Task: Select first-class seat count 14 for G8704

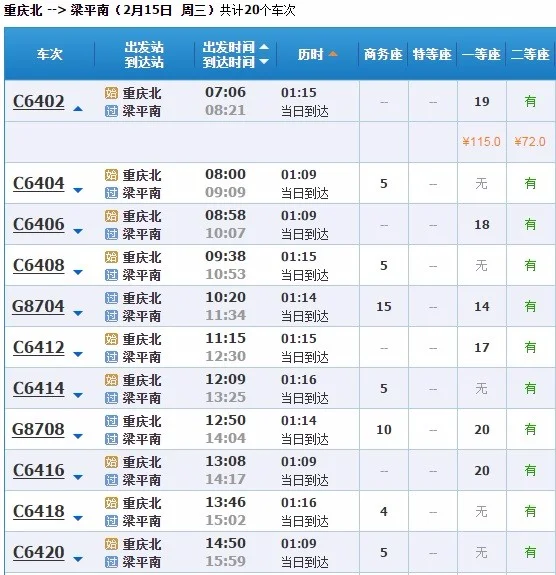Action: (x=482, y=307)
